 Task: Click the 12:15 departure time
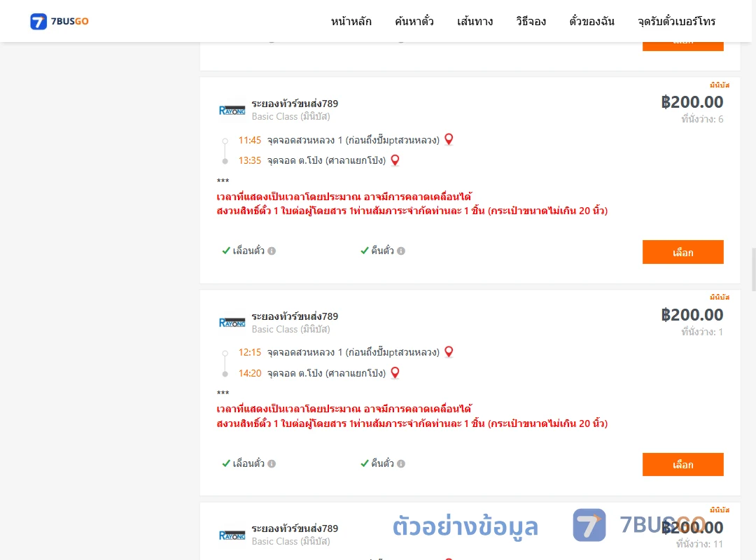pyautogui.click(x=250, y=353)
